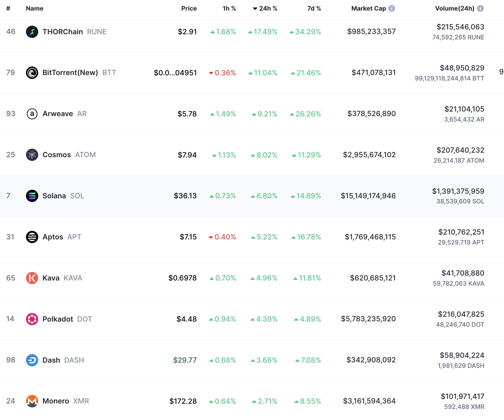Click THORChain 7d change 34.29%
504x420 pixels.
305,32
